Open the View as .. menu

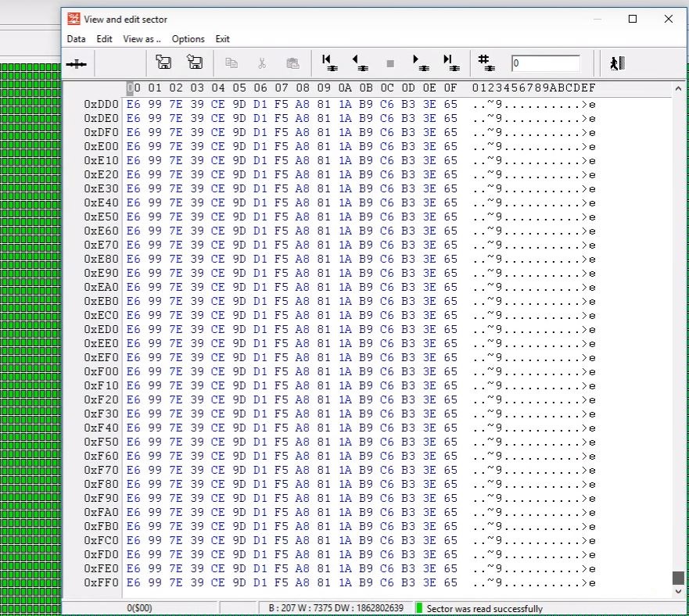pos(142,39)
